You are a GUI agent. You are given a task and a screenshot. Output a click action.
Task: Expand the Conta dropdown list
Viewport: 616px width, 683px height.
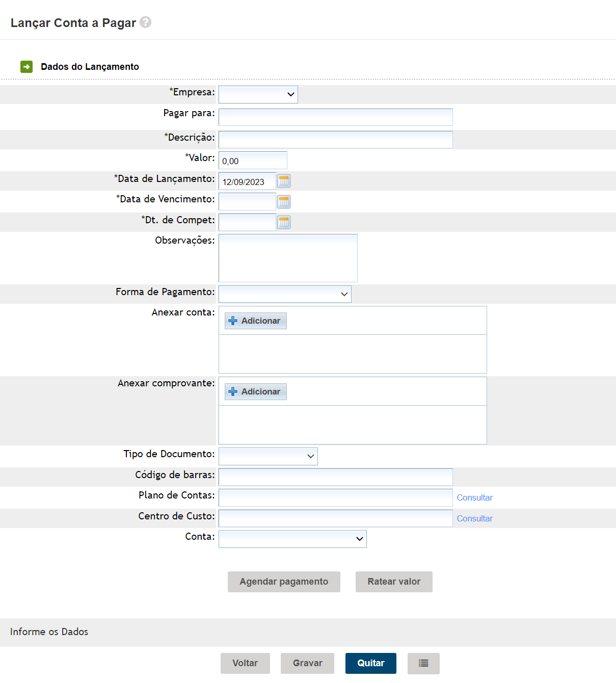pyautogui.click(x=292, y=539)
